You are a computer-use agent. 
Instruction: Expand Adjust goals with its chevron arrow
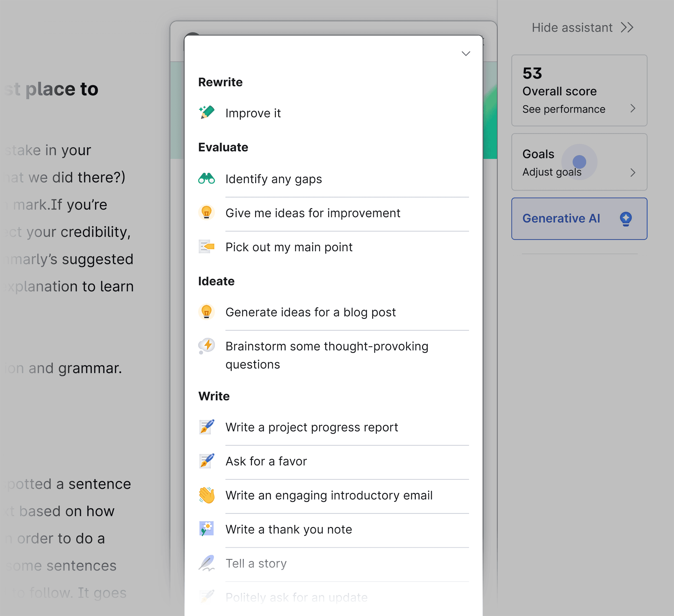click(x=632, y=173)
